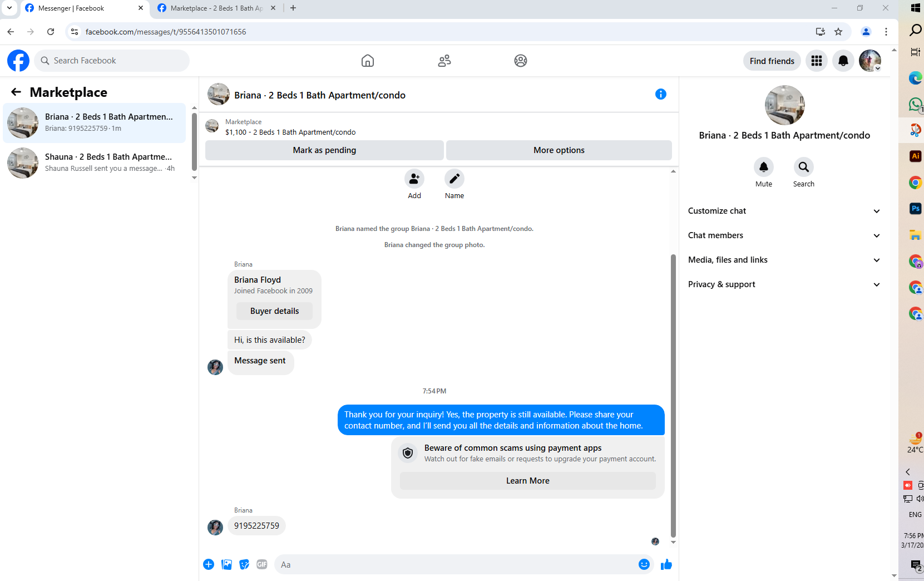The width and height of the screenshot is (924, 581).
Task: Bookmark this page with the star icon
Action: click(838, 32)
